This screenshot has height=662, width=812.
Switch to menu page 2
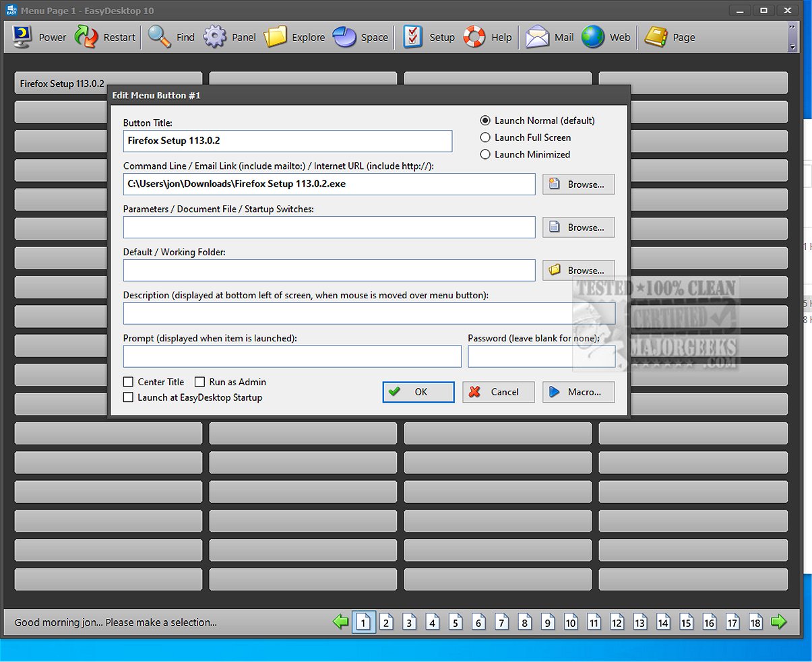[386, 622]
